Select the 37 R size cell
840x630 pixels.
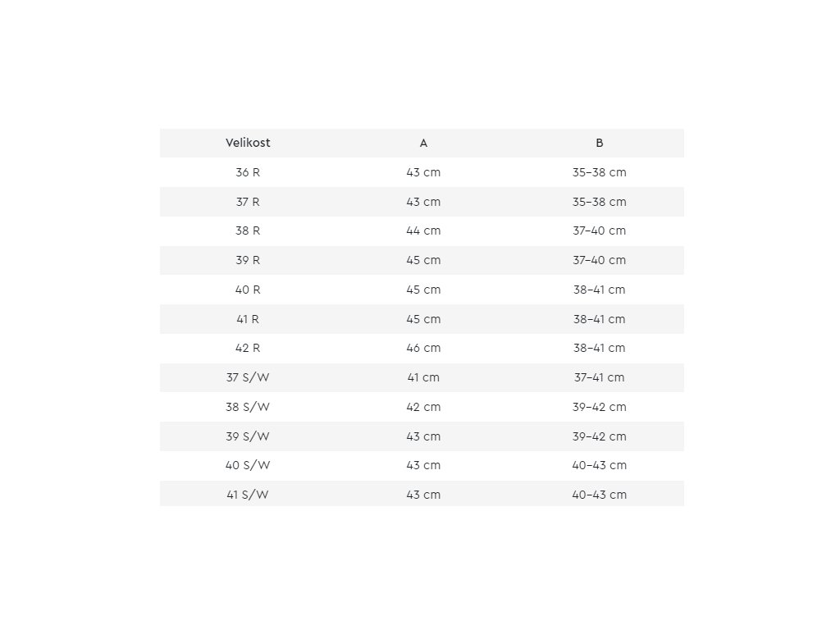tap(248, 202)
